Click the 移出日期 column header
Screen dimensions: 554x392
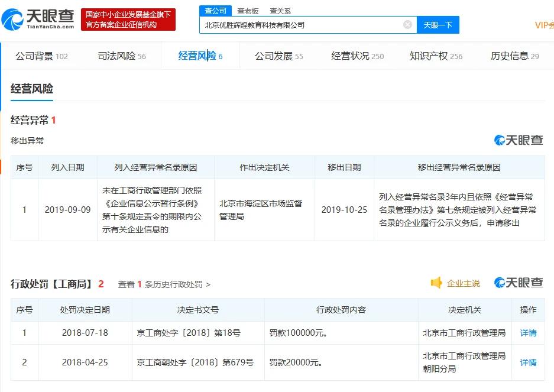pyautogui.click(x=344, y=167)
